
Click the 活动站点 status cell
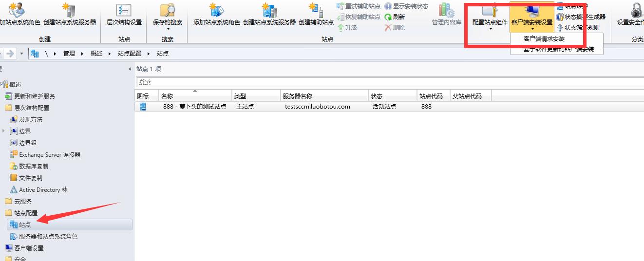384,107
